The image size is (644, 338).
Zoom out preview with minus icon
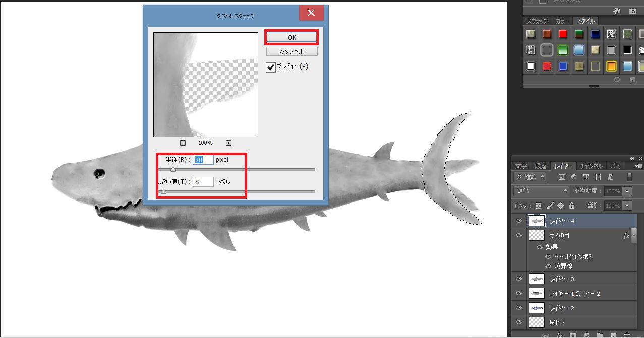(183, 143)
